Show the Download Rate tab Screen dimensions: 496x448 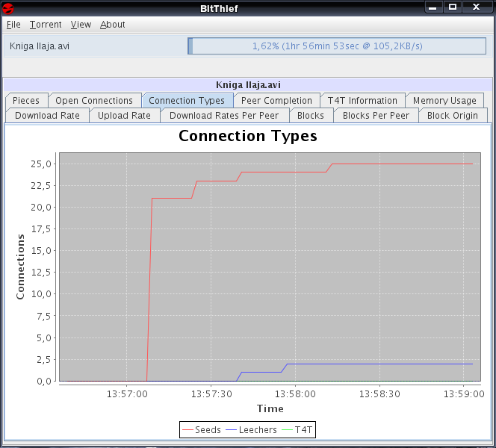point(47,116)
